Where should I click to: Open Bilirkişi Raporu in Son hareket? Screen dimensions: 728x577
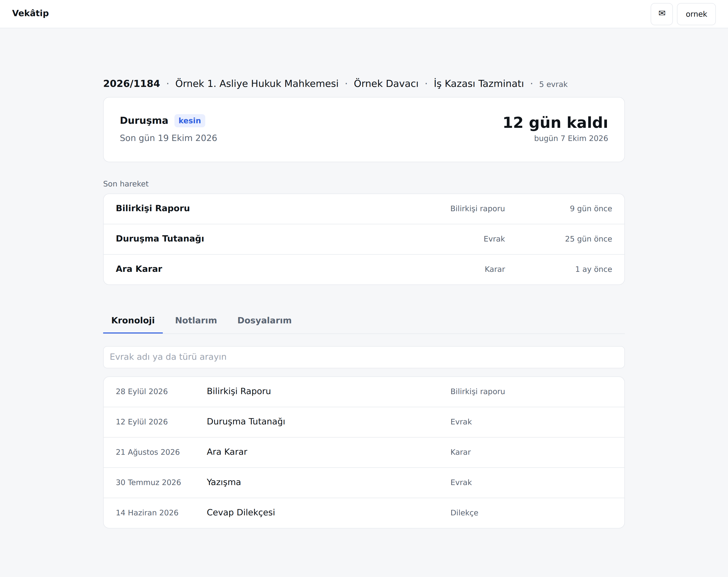[x=364, y=208]
